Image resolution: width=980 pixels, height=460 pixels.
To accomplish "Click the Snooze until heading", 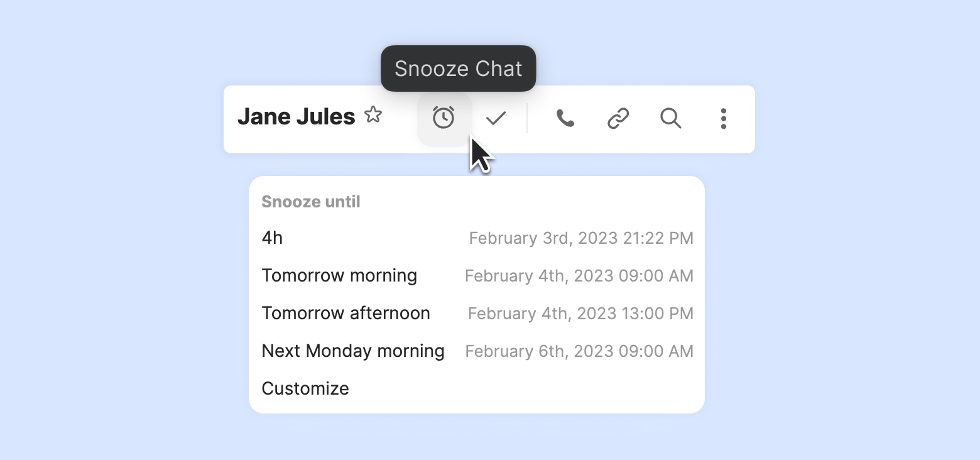I will [311, 202].
